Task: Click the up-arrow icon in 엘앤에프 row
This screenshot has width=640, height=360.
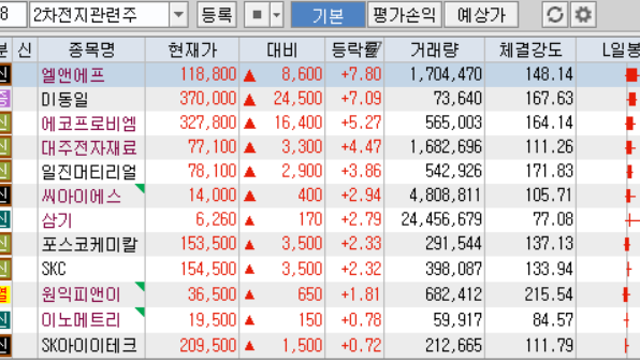Action: (x=249, y=76)
